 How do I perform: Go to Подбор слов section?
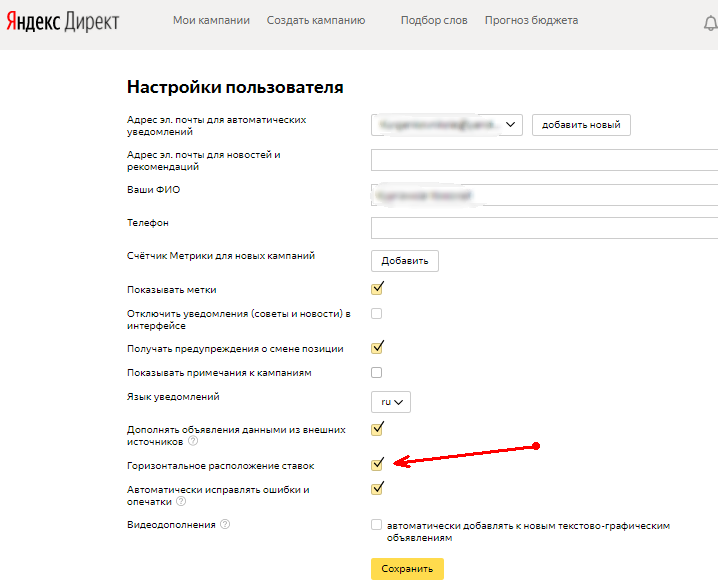pyautogui.click(x=434, y=21)
